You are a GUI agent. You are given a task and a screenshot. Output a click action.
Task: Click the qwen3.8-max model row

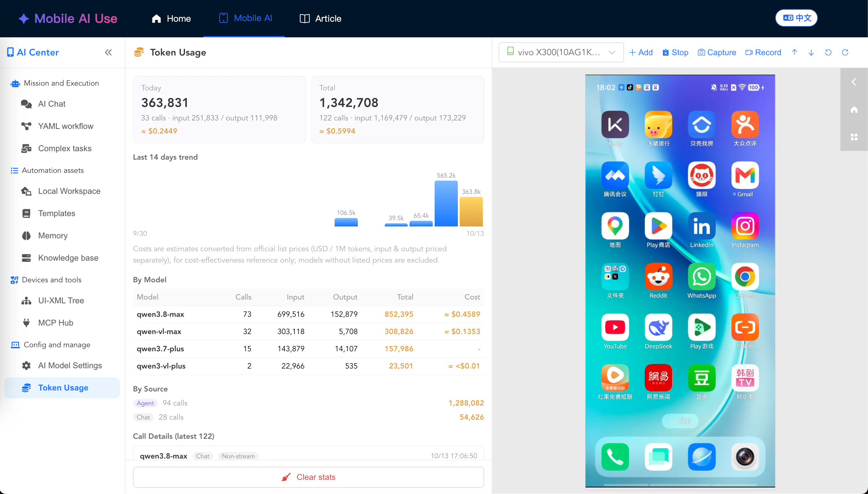308,314
